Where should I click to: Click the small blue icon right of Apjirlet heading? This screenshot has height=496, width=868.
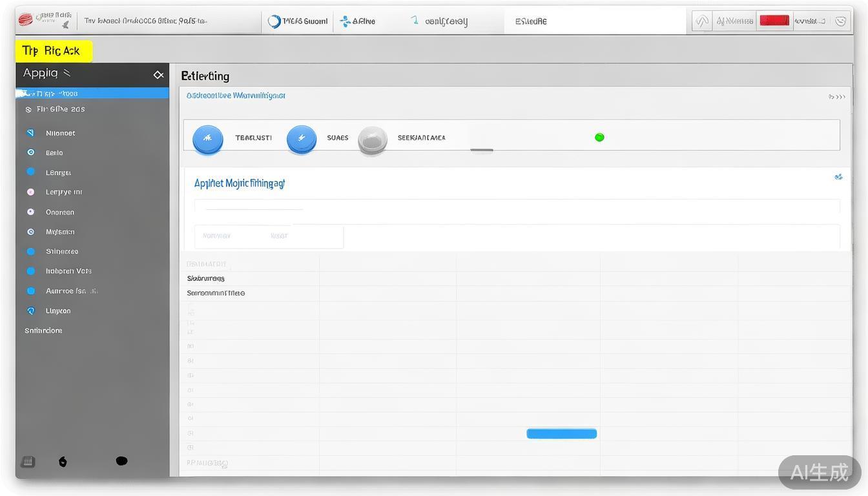[838, 177]
